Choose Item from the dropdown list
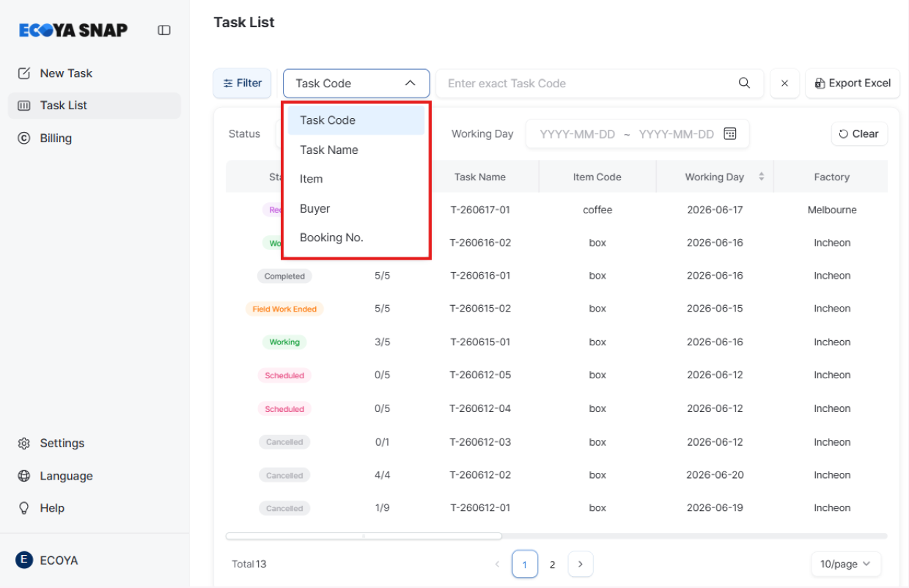Viewport: 909px width, 588px height. (x=356, y=179)
